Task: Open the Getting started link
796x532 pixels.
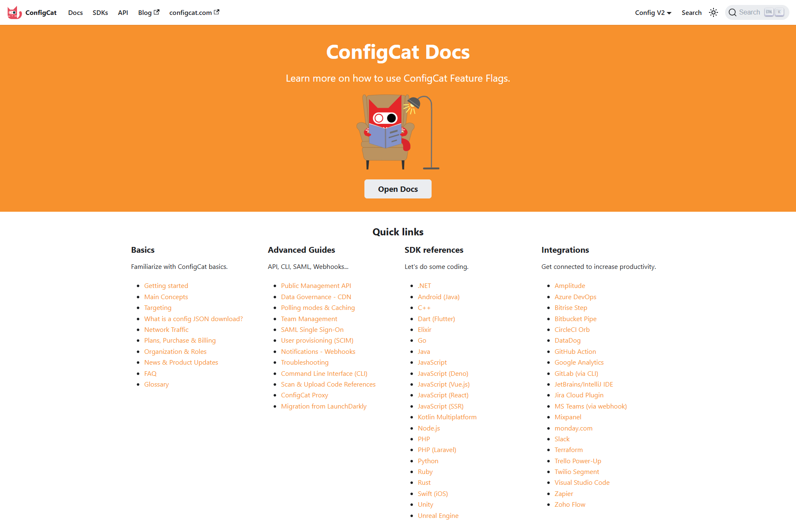Action: point(166,285)
